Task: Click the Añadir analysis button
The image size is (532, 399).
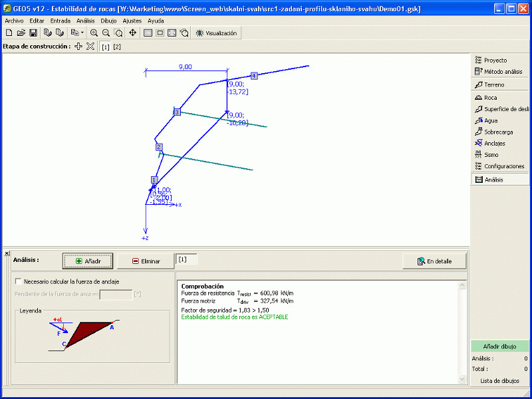Action: click(x=88, y=261)
